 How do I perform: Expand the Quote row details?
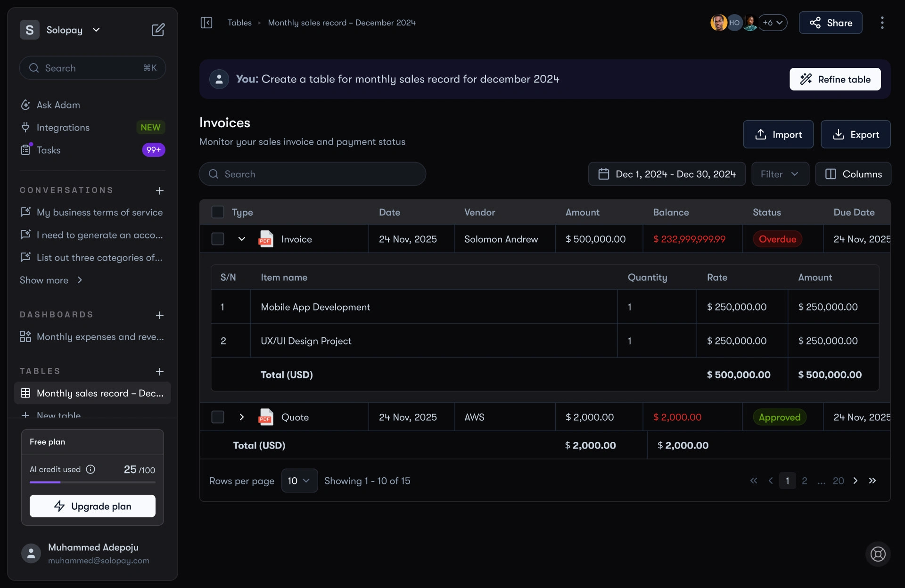242,417
